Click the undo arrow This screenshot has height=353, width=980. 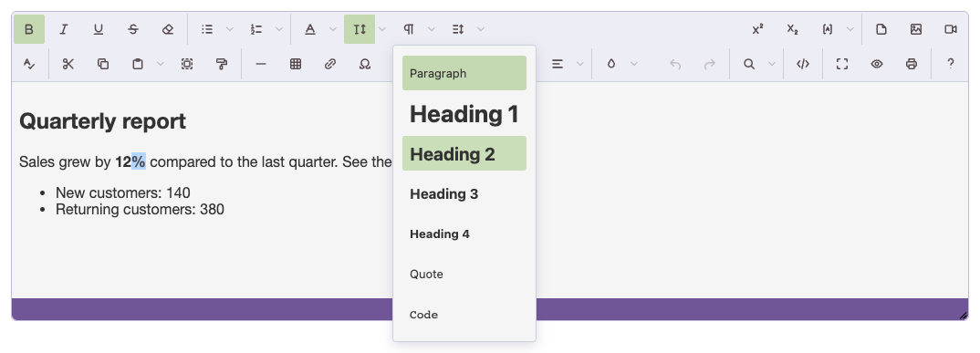[x=674, y=64]
